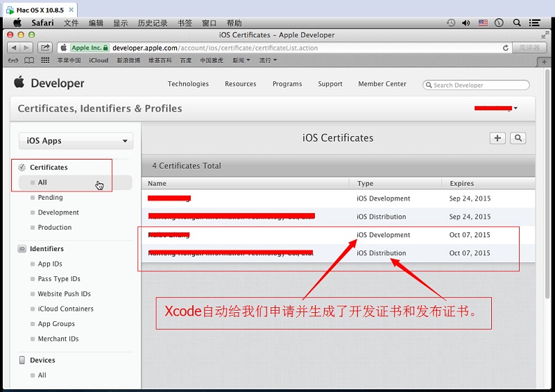Click the Safari back arrow button
555x392 pixels.
click(x=14, y=47)
